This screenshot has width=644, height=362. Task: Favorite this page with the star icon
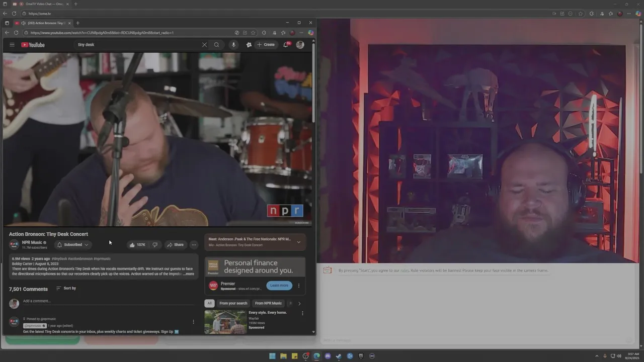253,33
